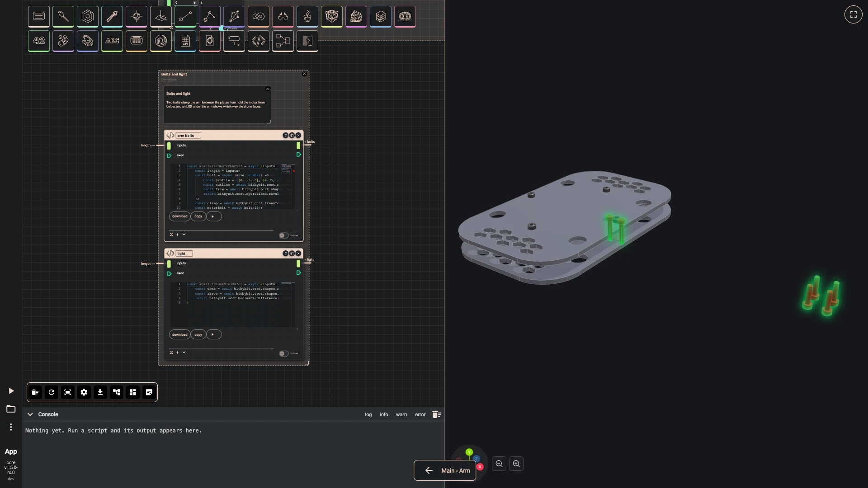The width and height of the screenshot is (868, 488).
Task: Select the polyline tool icon
Action: [x=210, y=17]
